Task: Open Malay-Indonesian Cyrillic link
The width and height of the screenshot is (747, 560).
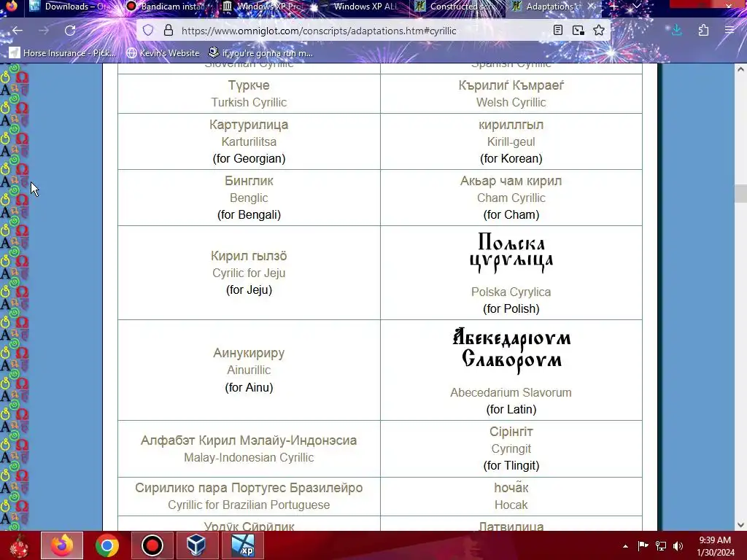Action: click(249, 458)
